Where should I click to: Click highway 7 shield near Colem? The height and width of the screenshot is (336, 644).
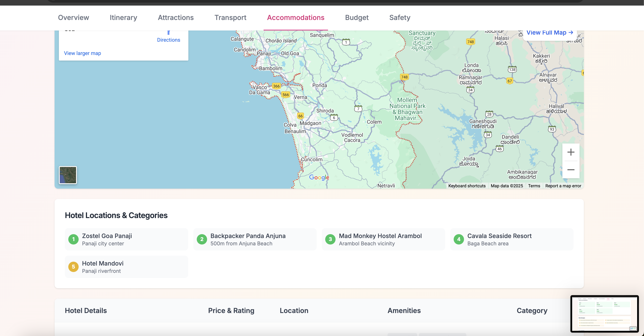358,109
